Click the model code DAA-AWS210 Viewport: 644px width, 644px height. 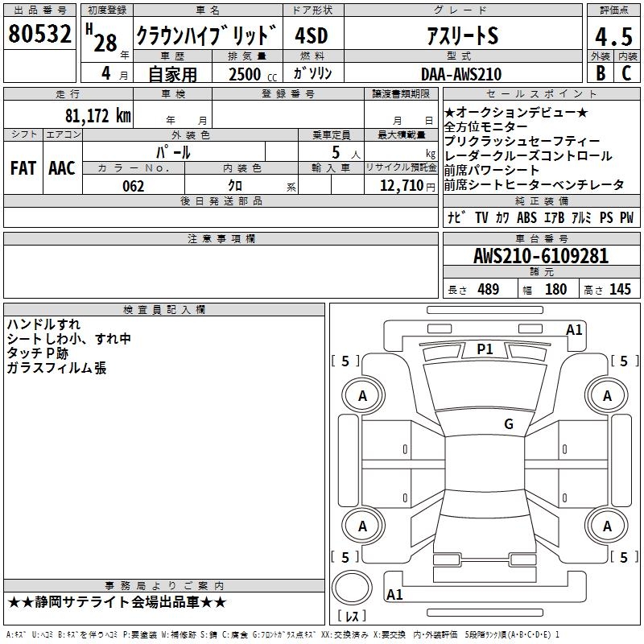pyautogui.click(x=461, y=74)
